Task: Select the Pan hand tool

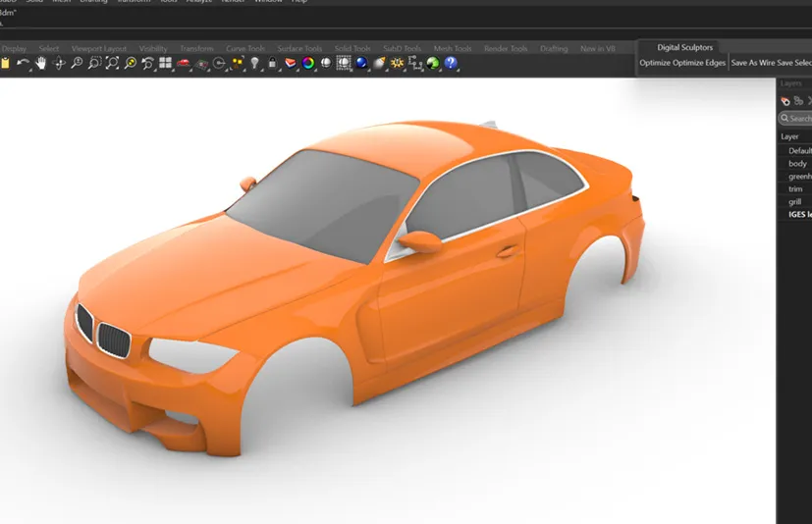Action: pyautogui.click(x=41, y=63)
